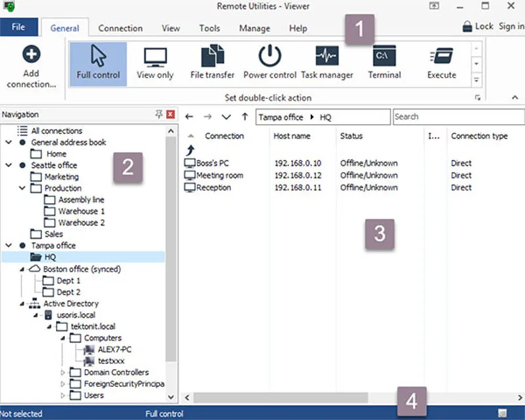
Task: Expand the Domain Controllers folder
Action: coord(62,373)
